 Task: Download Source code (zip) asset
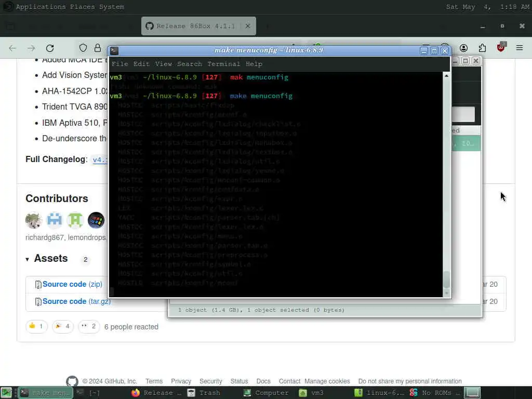(72, 284)
